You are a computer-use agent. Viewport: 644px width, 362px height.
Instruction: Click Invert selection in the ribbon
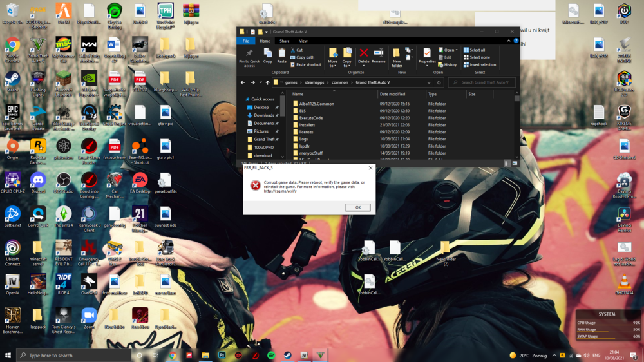click(x=480, y=64)
